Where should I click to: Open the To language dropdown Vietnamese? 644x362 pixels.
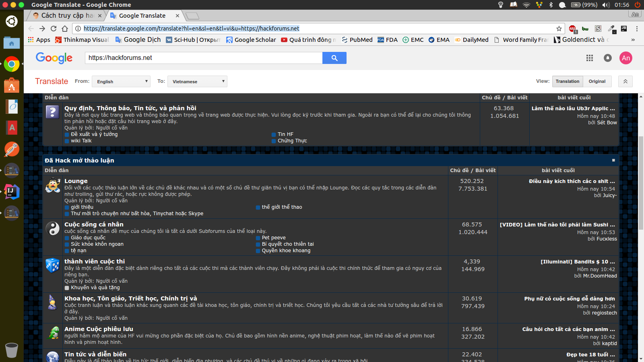coord(197,81)
